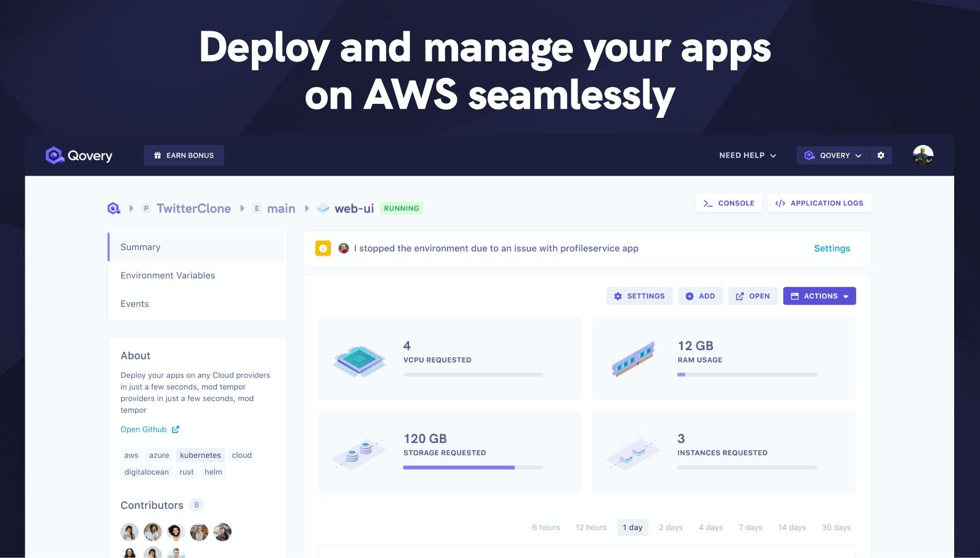980x558 pixels.
Task: Toggle the kubernetes tag
Action: [200, 455]
